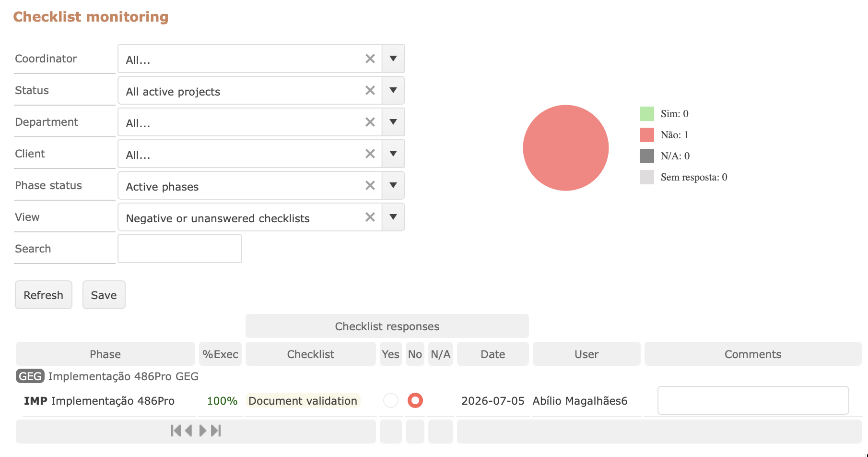Click the Comments text box for Document validation
The image size is (868, 457).
point(753,400)
